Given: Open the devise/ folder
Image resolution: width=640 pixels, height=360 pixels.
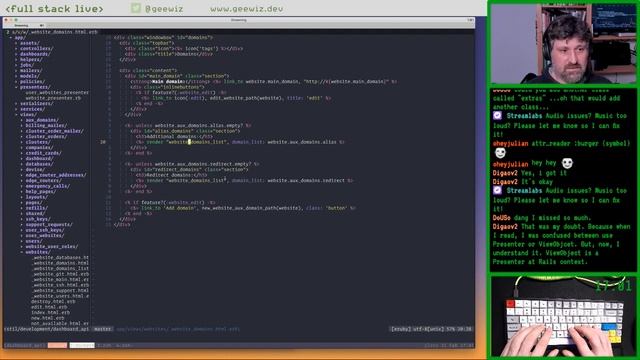Looking at the screenshot, I should point(35,170).
